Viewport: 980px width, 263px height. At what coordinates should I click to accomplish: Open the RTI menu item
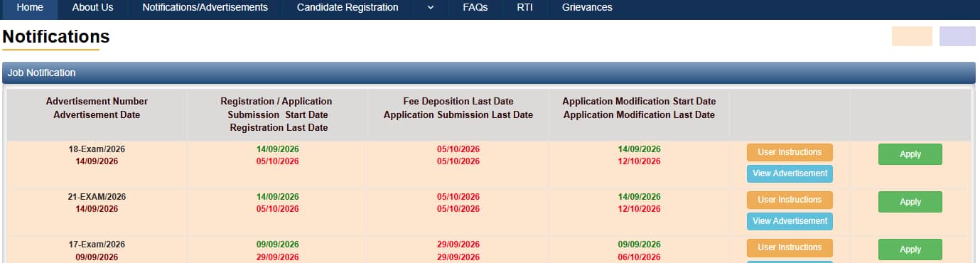point(524,8)
